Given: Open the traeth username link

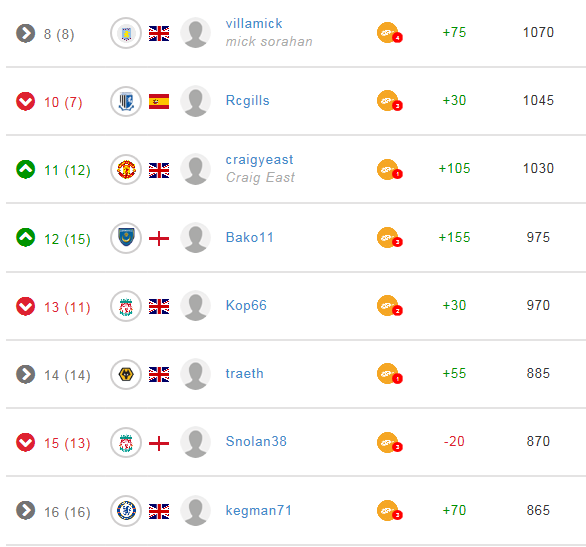Looking at the screenshot, I should click(x=244, y=374).
